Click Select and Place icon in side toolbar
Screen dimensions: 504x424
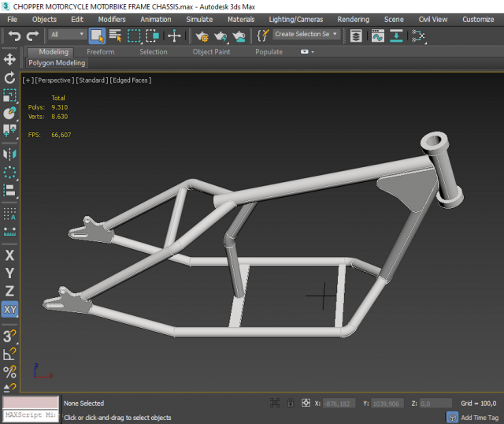(x=9, y=113)
